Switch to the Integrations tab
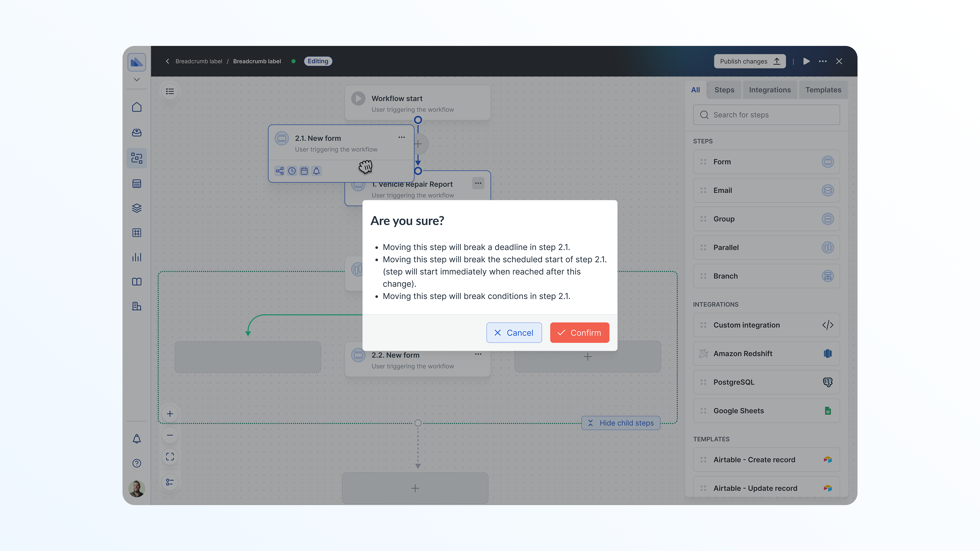980x551 pixels. click(x=770, y=90)
